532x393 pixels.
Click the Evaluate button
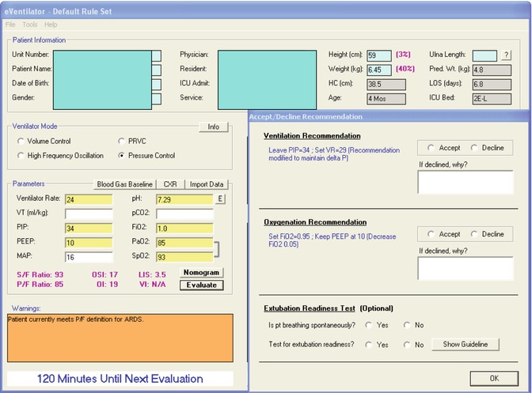click(x=200, y=285)
